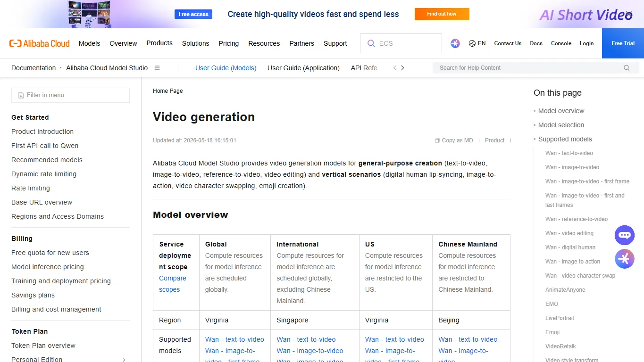Screen dimensions: 644x362
Task: Click the Alibaba Cloud logo
Action: click(40, 43)
